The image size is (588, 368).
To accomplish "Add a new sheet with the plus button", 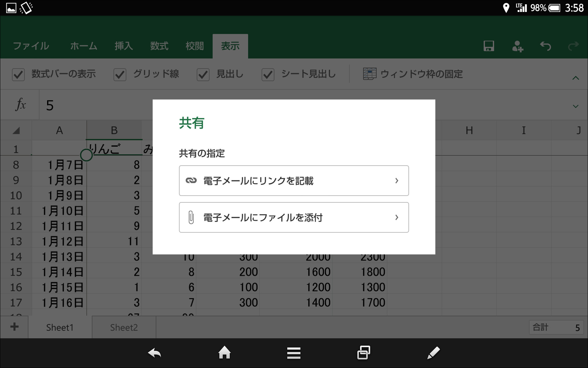I will coord(14,327).
